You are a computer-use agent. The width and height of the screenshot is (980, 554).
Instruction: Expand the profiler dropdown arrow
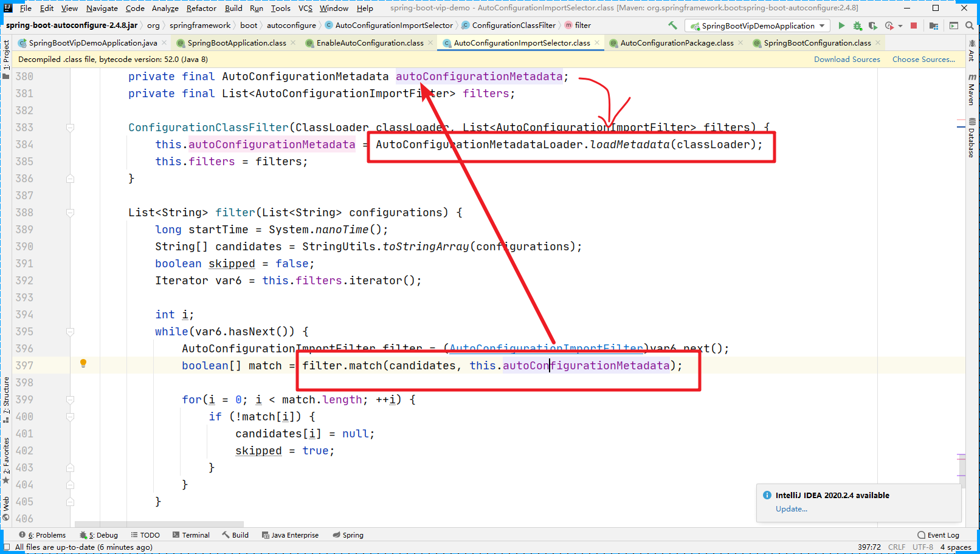pyautogui.click(x=900, y=26)
